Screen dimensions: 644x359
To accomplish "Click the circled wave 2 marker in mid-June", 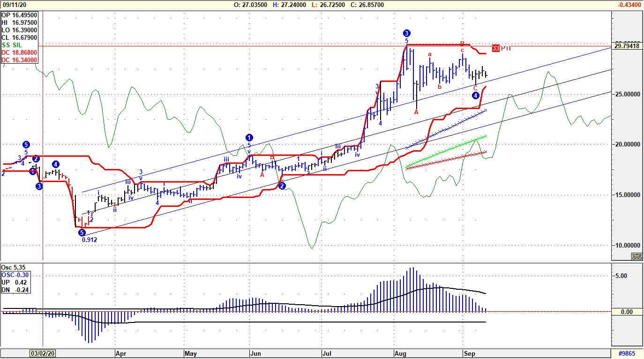I will [282, 186].
